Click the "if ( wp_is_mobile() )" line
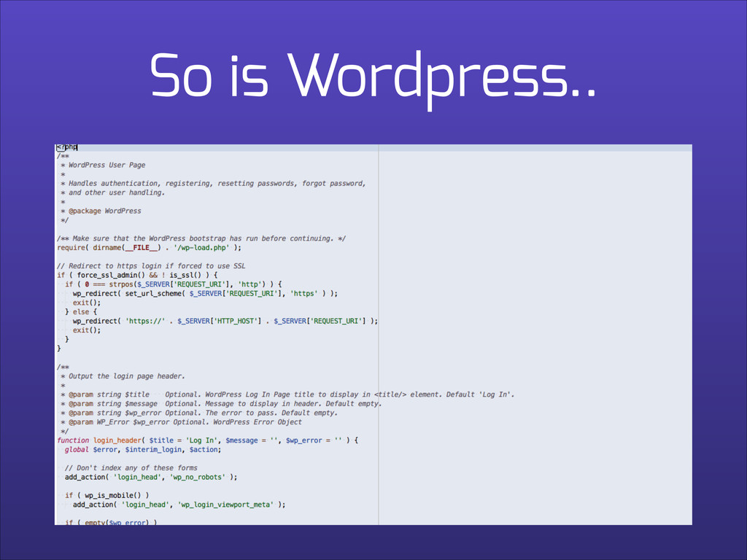747x560 pixels. coord(107,496)
